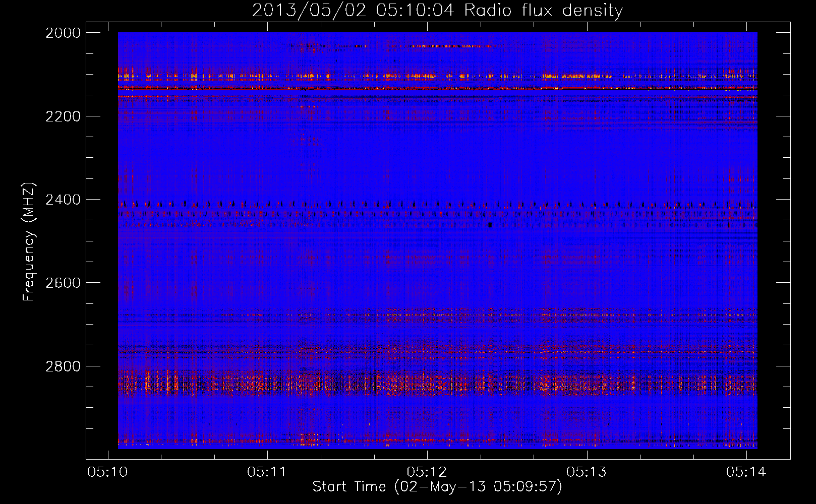Click the 05:14 time tick label
Screen dimensions: 816x504
746,472
